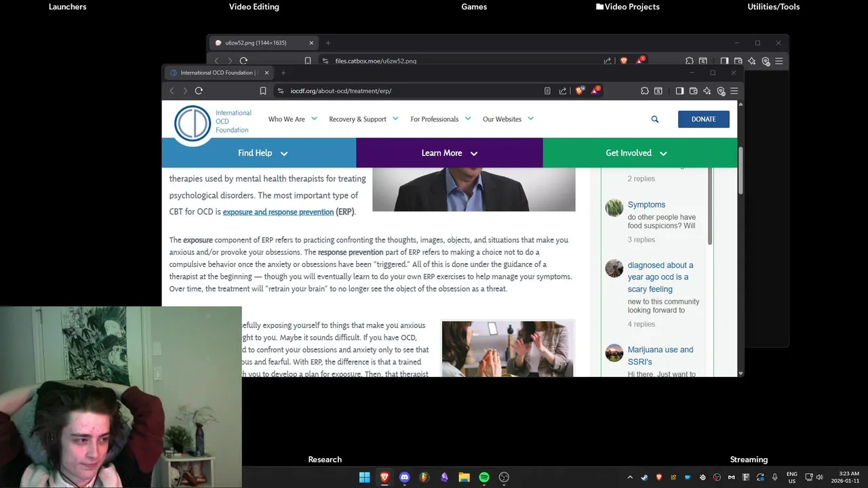
Task: Bookmark the International OCD Foundation page
Action: pos(263,91)
